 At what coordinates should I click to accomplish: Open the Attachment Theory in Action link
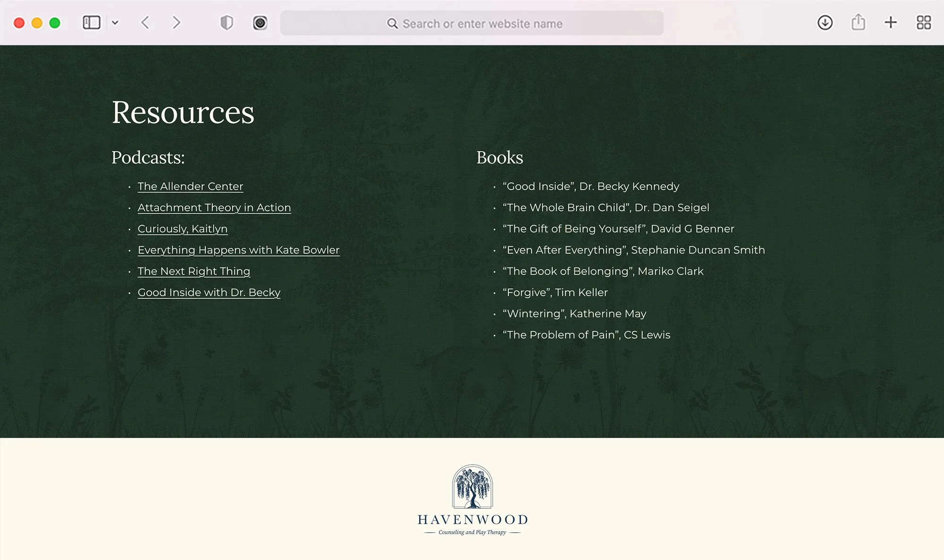coord(214,207)
